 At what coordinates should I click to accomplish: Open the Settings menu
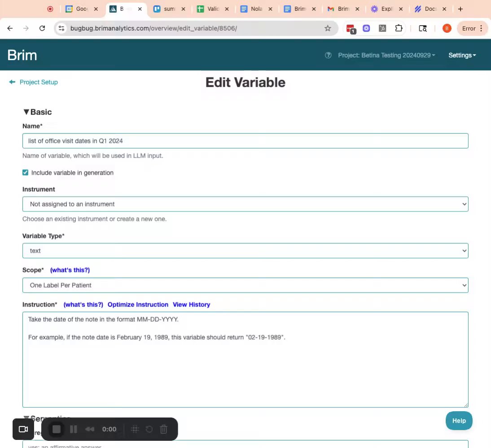462,55
